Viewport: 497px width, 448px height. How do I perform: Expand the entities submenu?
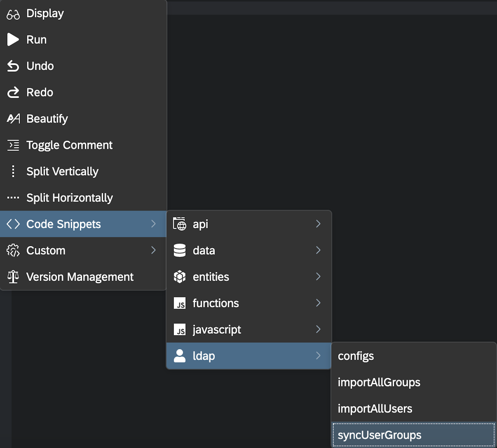point(211,277)
